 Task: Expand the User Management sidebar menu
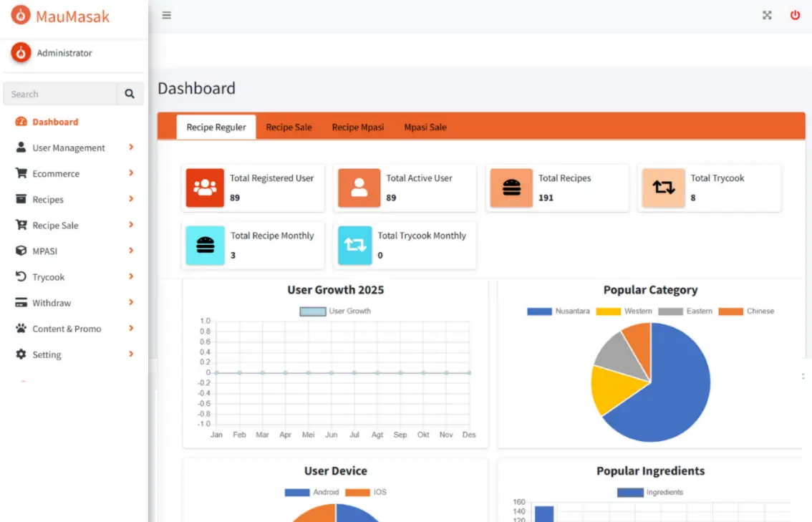click(x=69, y=148)
